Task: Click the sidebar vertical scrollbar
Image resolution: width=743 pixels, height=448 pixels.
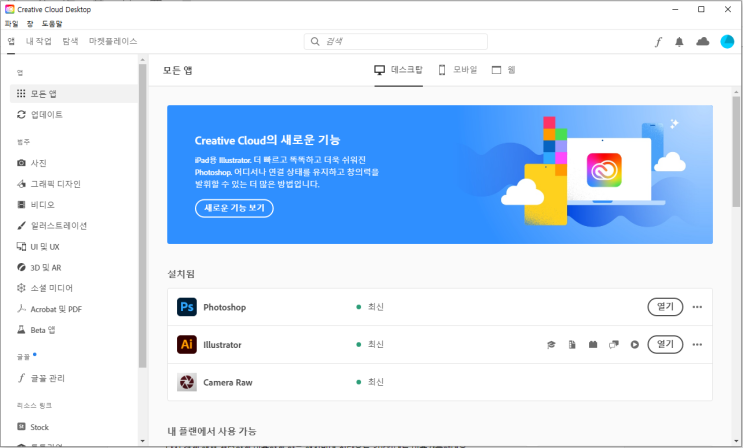Action: point(143,216)
